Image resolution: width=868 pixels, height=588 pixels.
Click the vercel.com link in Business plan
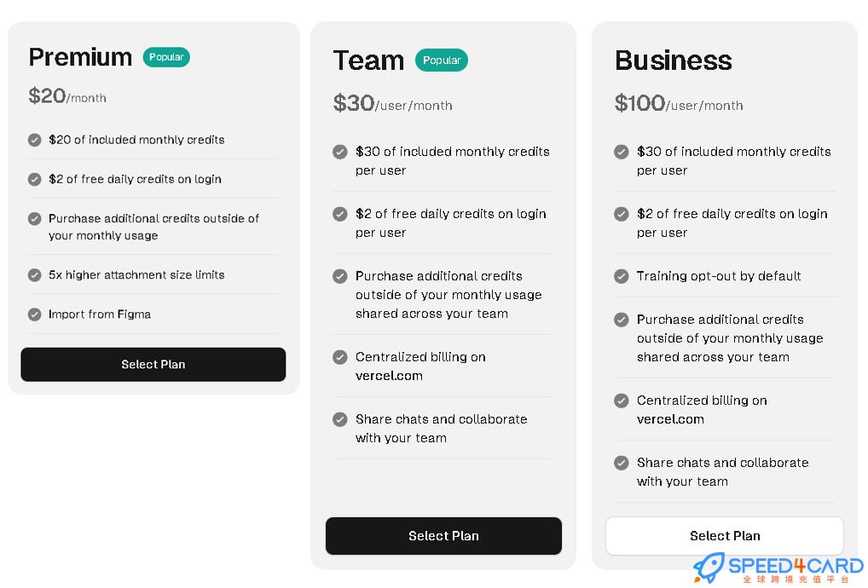pyautogui.click(x=670, y=419)
